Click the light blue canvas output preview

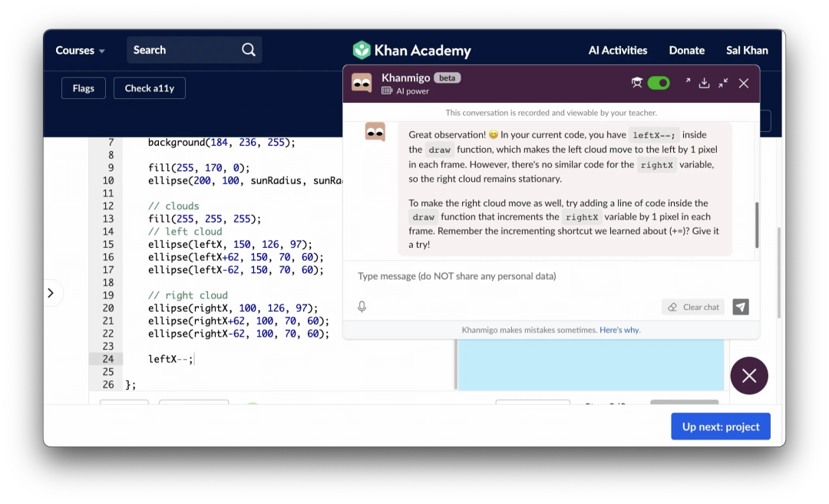(590, 364)
